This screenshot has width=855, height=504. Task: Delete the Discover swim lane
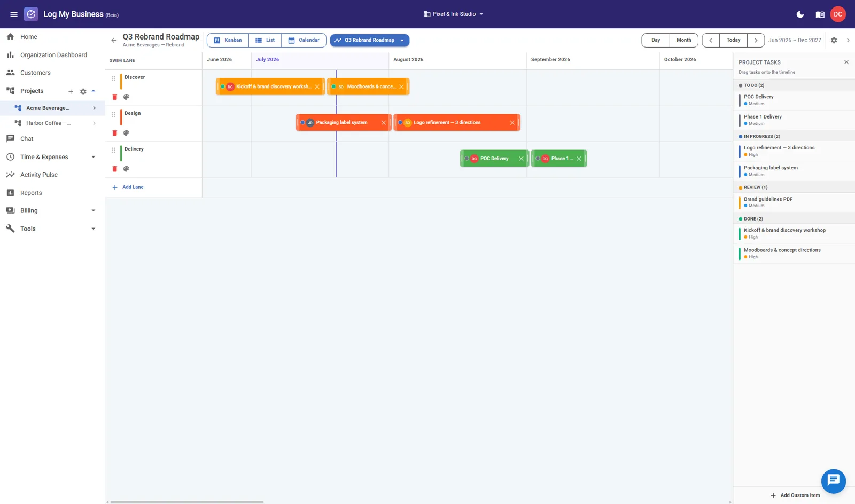[x=114, y=97]
